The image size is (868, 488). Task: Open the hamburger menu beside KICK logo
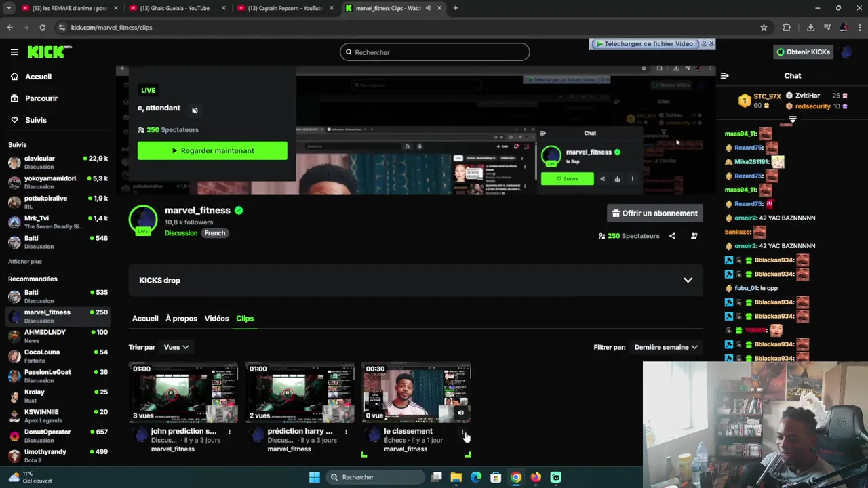pyautogui.click(x=14, y=52)
